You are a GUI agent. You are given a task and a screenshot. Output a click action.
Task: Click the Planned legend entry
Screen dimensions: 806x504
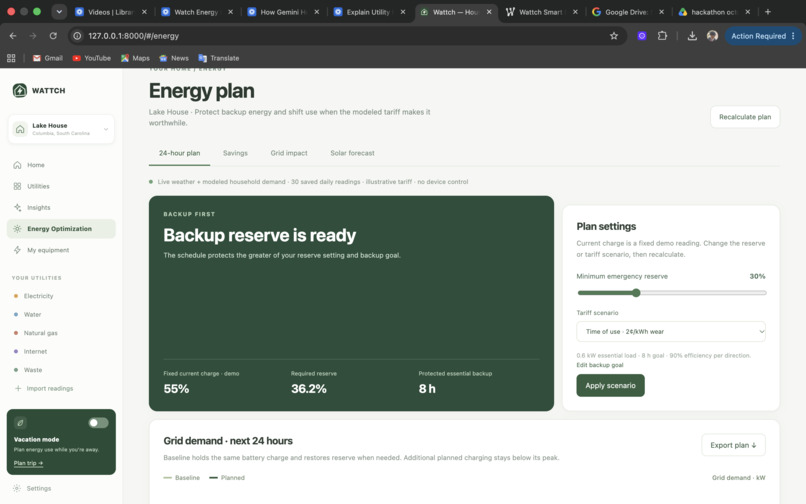coord(227,478)
